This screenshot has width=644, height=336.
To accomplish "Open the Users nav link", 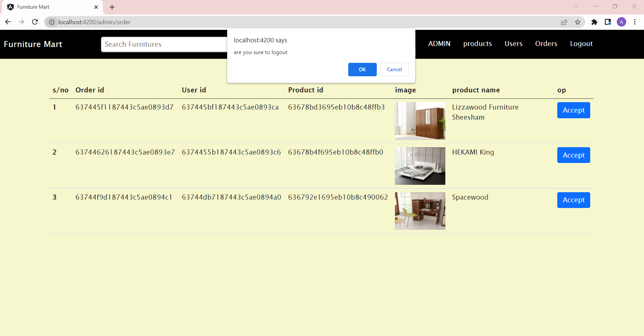I will [513, 44].
